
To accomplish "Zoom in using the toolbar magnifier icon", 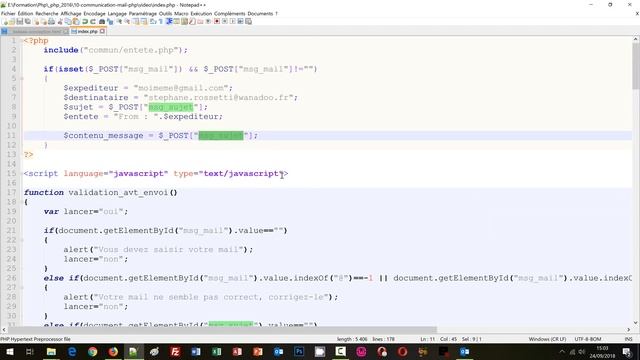I will point(119,21).
